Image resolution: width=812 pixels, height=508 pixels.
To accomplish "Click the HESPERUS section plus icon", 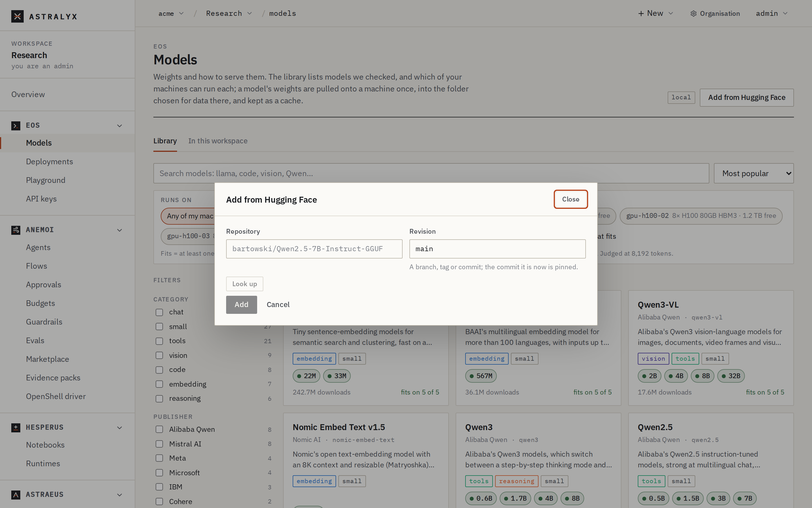I will 16,428.
